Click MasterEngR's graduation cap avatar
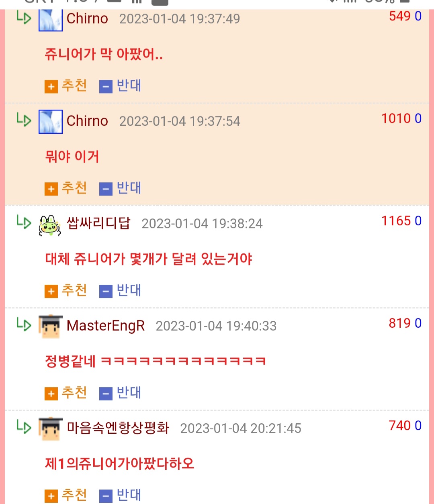The width and height of the screenshot is (434, 504). (x=51, y=326)
